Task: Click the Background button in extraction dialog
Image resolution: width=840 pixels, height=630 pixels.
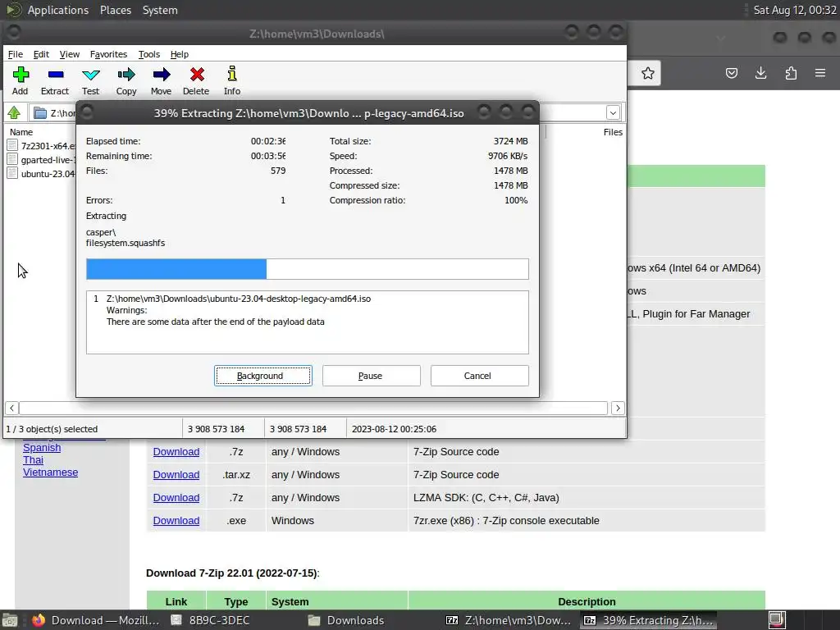Action: click(x=263, y=376)
